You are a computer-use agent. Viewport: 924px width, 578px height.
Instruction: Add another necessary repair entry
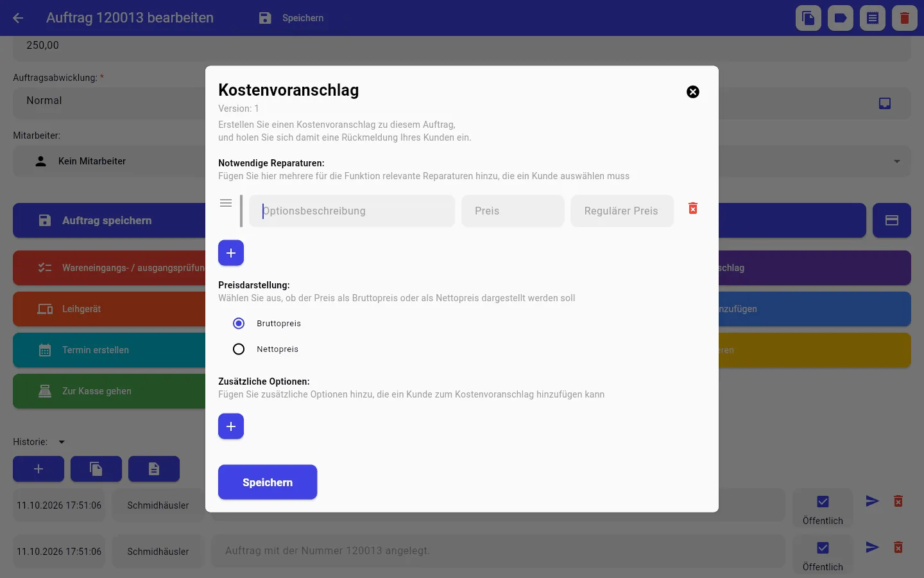pyautogui.click(x=231, y=253)
